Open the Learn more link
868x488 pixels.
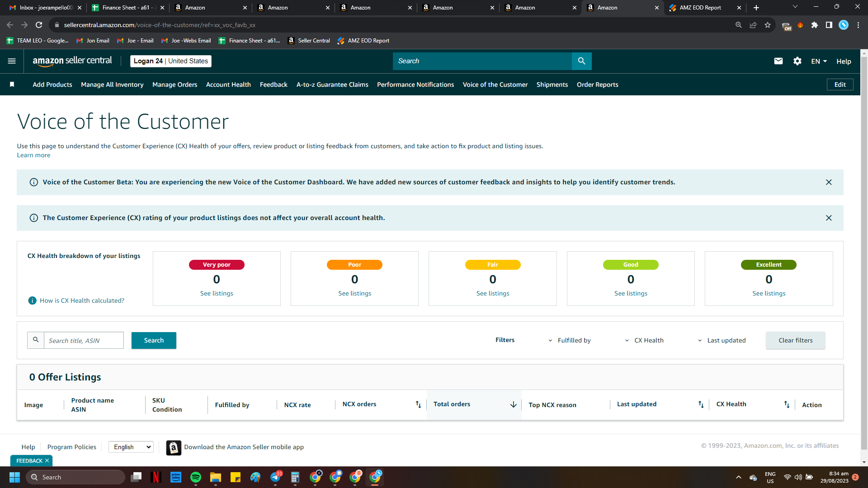pos(34,155)
